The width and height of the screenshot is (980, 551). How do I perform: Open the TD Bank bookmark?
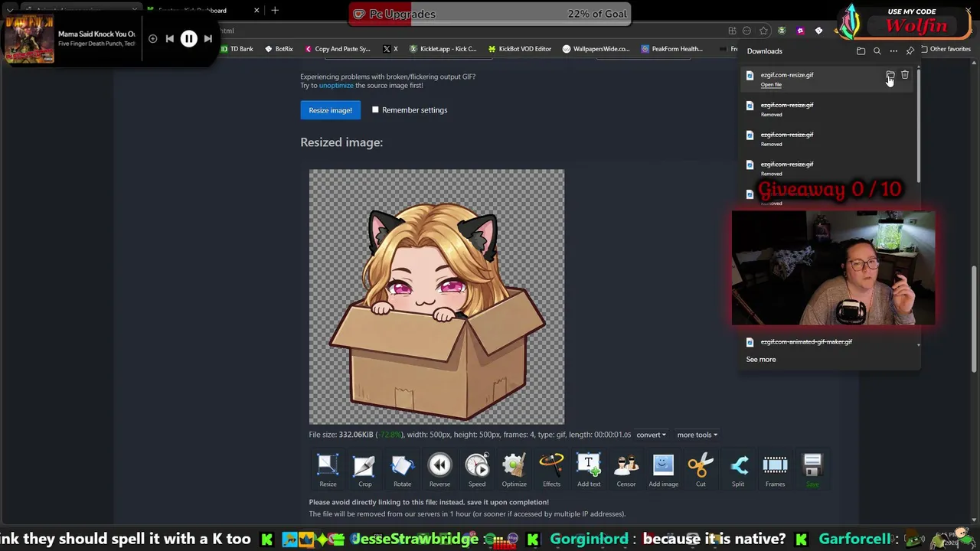pyautogui.click(x=237, y=49)
